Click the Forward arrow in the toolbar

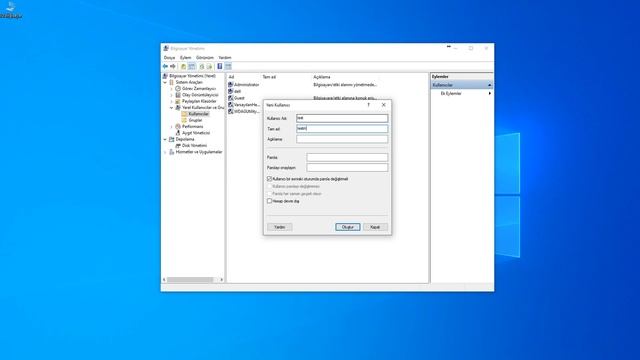click(x=173, y=66)
